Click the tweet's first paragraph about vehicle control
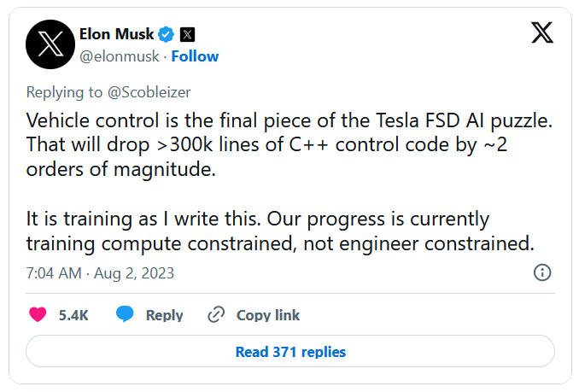 pos(289,143)
